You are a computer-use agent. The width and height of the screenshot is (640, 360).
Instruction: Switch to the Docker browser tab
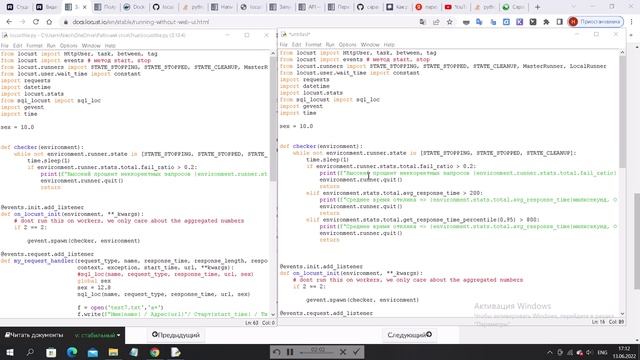pyautogui.click(x=134, y=7)
